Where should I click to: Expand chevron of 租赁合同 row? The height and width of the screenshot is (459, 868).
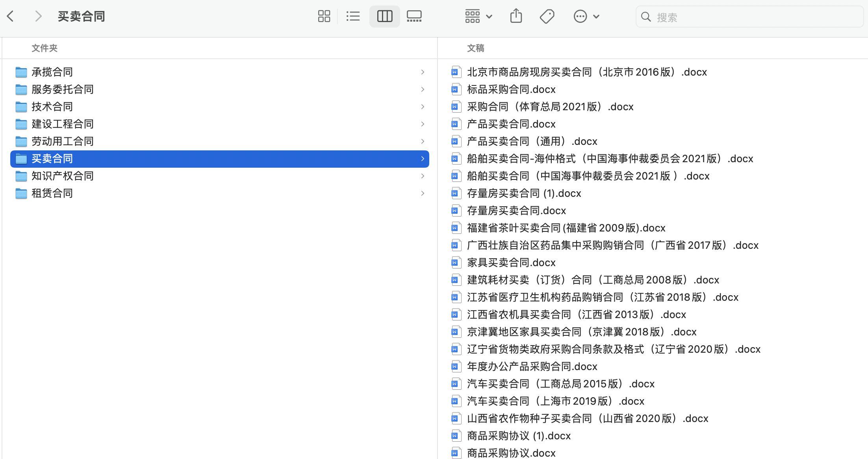[423, 193]
